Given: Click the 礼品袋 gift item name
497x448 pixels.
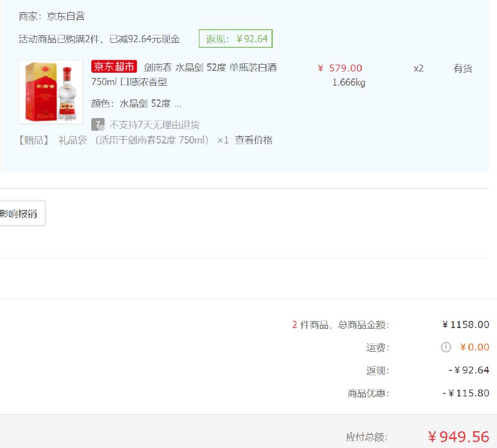Looking at the screenshot, I should coord(73,140).
